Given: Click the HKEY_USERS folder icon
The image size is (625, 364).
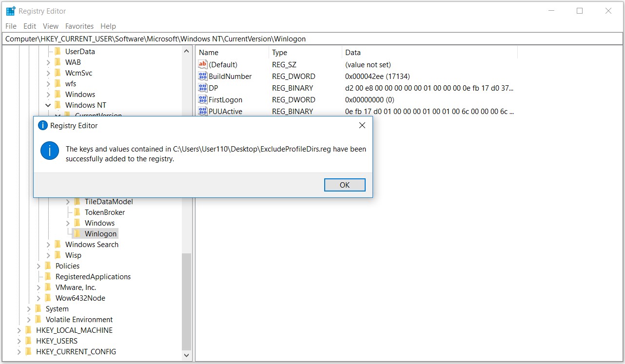Looking at the screenshot, I should (x=29, y=341).
